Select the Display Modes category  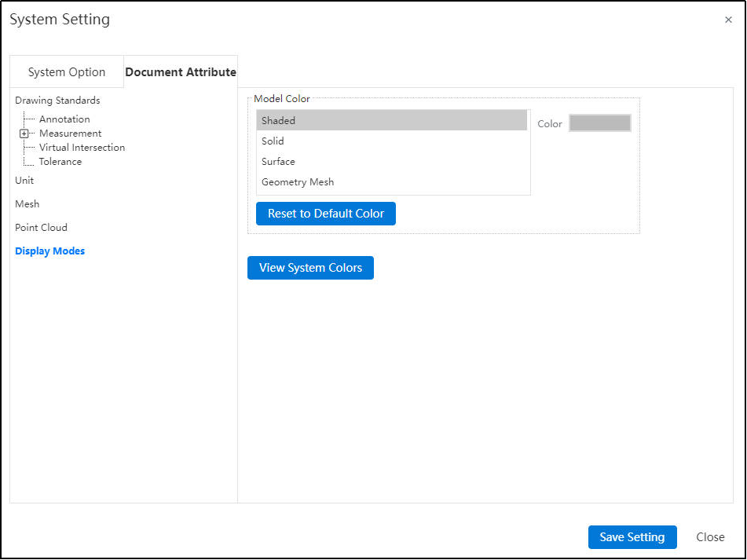50,251
